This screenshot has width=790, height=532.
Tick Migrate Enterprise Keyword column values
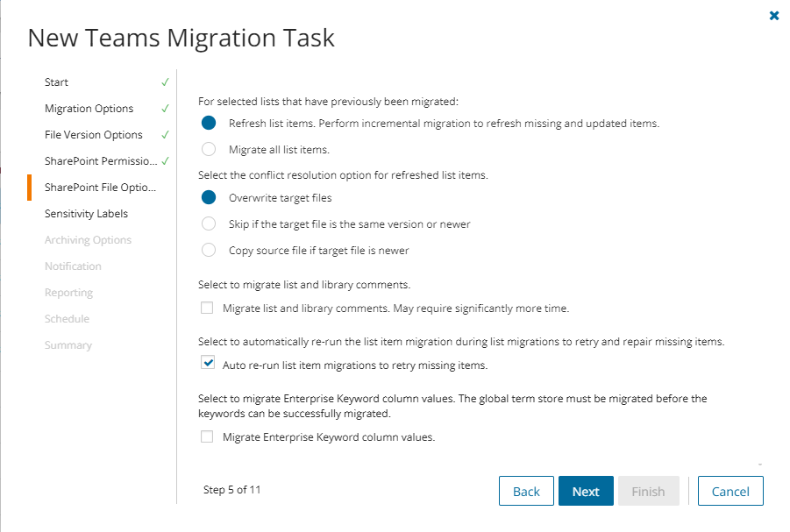pyautogui.click(x=207, y=436)
